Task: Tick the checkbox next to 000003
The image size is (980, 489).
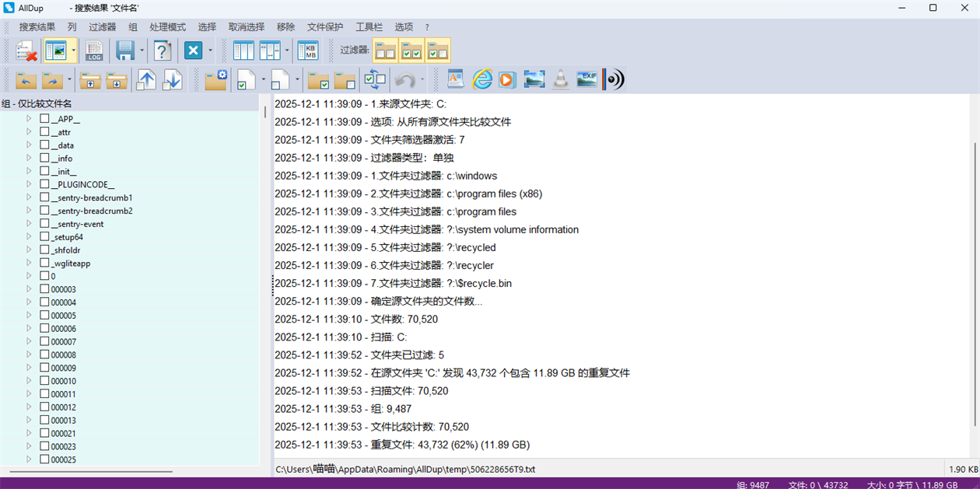Action: 43,288
